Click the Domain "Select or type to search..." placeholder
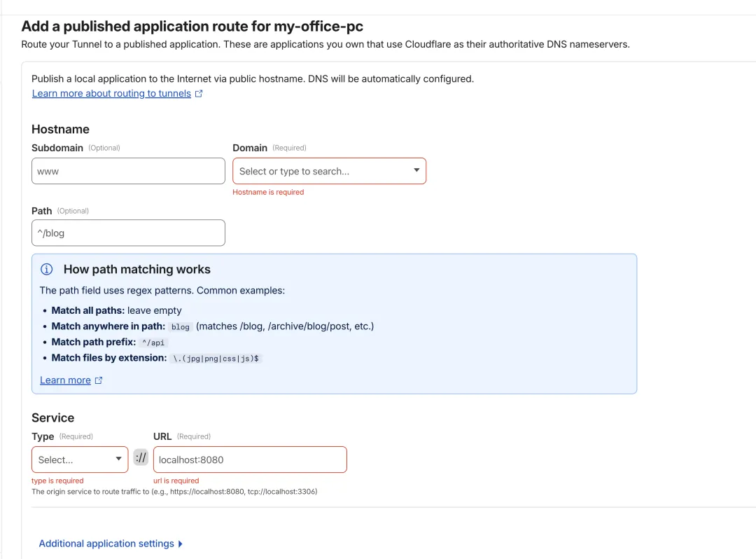 tap(294, 171)
